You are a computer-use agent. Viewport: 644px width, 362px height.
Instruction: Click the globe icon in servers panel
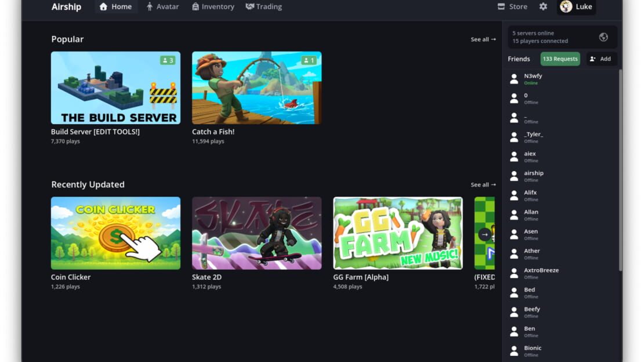tap(603, 37)
